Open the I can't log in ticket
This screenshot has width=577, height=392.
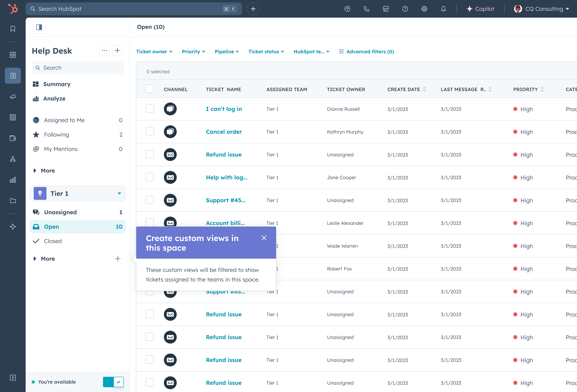(224, 109)
